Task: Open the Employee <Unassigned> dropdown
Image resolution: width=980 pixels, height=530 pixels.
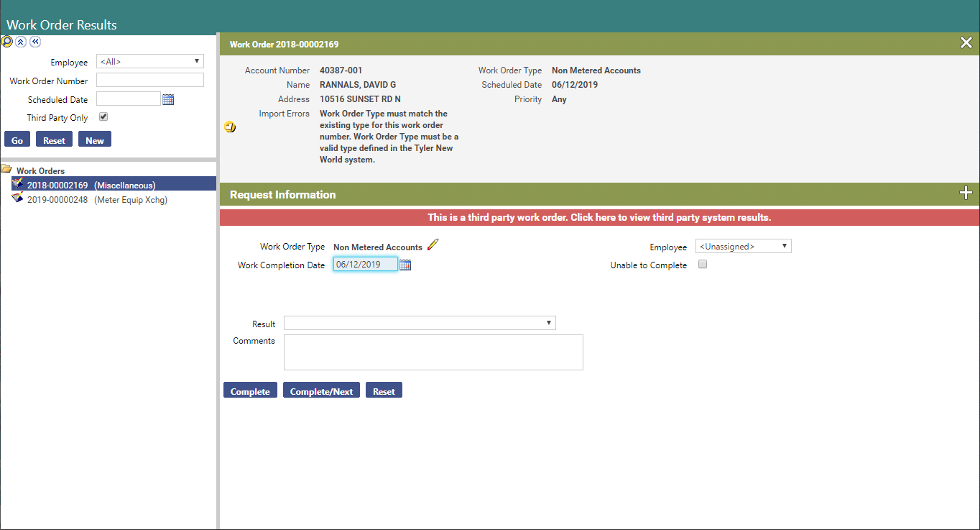Action: (x=743, y=246)
